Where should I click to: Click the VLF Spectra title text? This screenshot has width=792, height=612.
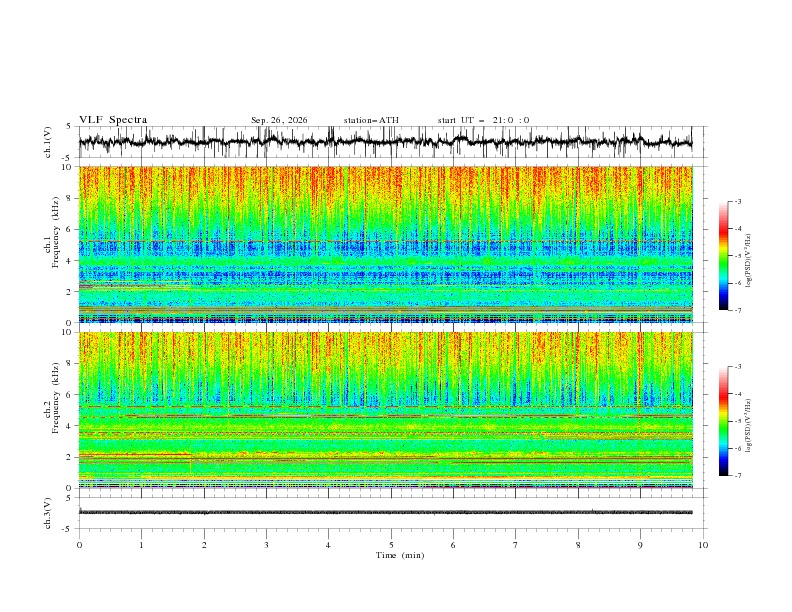click(x=113, y=120)
